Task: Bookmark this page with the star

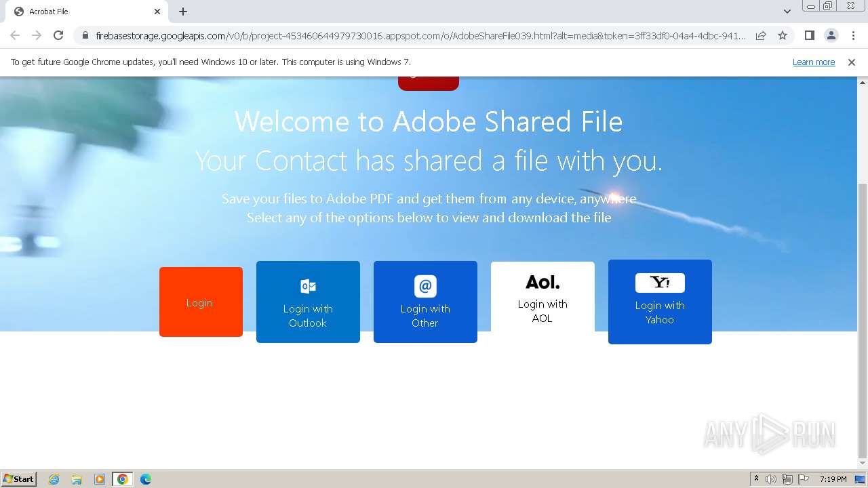Action: 783,35
